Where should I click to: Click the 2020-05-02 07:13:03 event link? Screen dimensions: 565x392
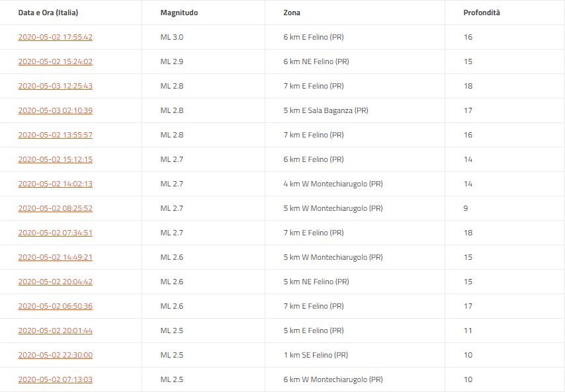(55, 379)
